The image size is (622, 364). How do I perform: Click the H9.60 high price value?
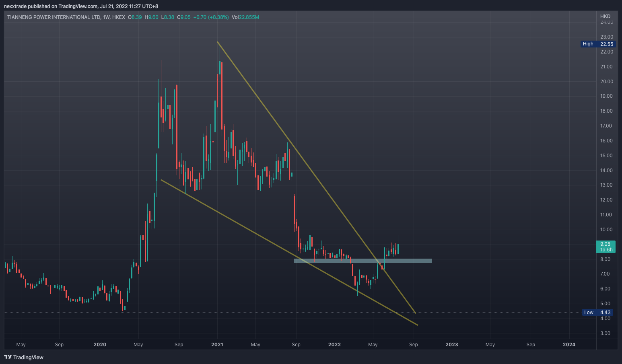coord(151,17)
